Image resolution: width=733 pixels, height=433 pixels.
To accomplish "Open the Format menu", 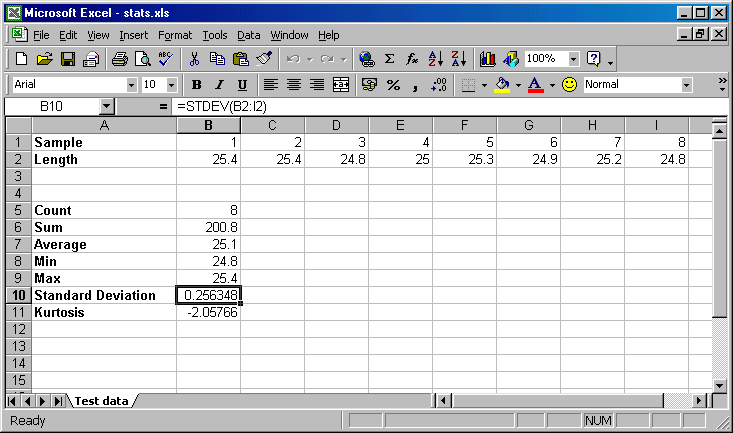I will tap(174, 35).
